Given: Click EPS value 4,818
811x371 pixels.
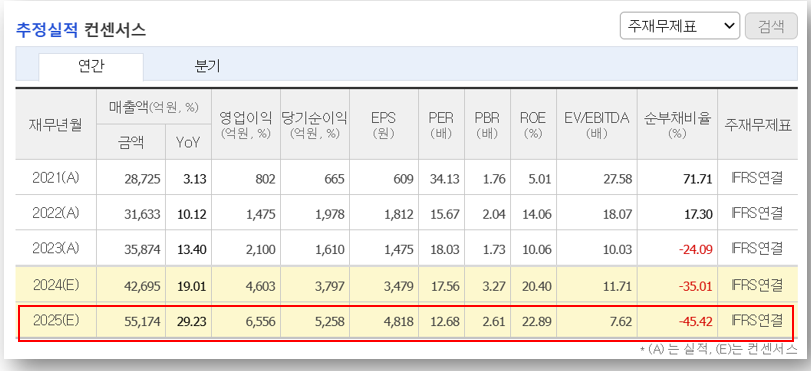Looking at the screenshot, I should coord(400,322).
